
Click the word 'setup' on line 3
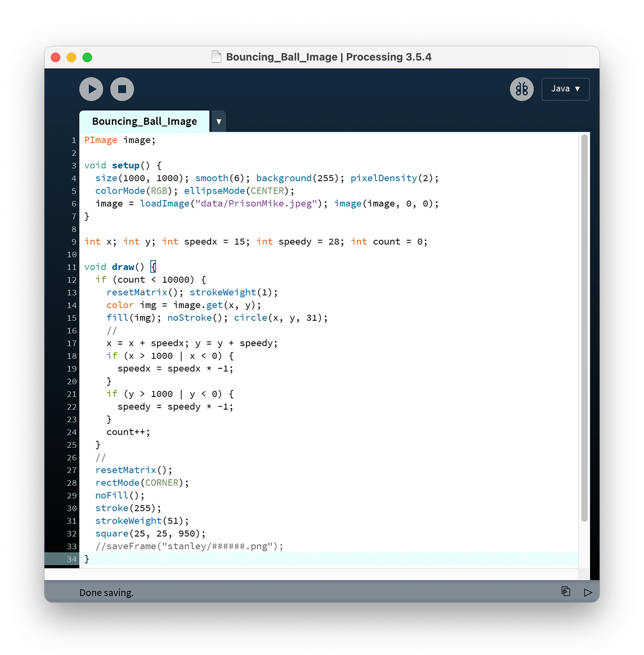(x=125, y=165)
